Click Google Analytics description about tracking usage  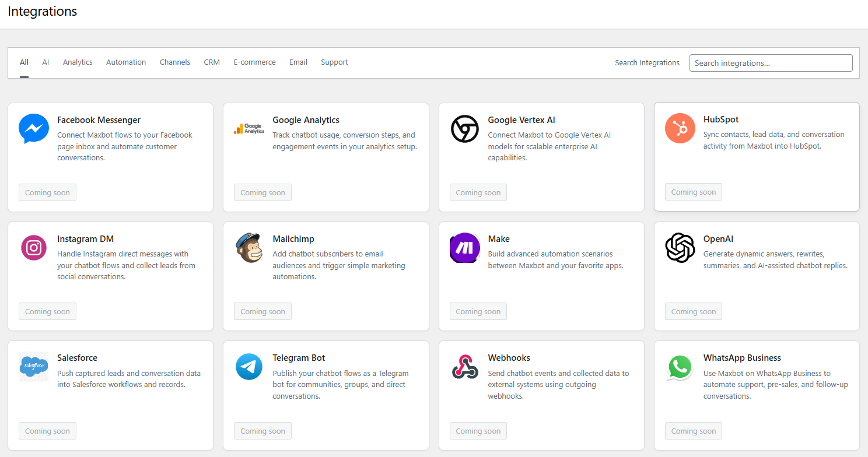coord(345,140)
